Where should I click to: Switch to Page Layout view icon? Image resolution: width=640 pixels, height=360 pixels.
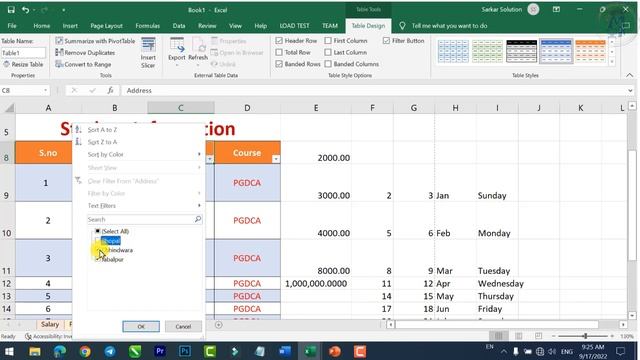[518, 336]
